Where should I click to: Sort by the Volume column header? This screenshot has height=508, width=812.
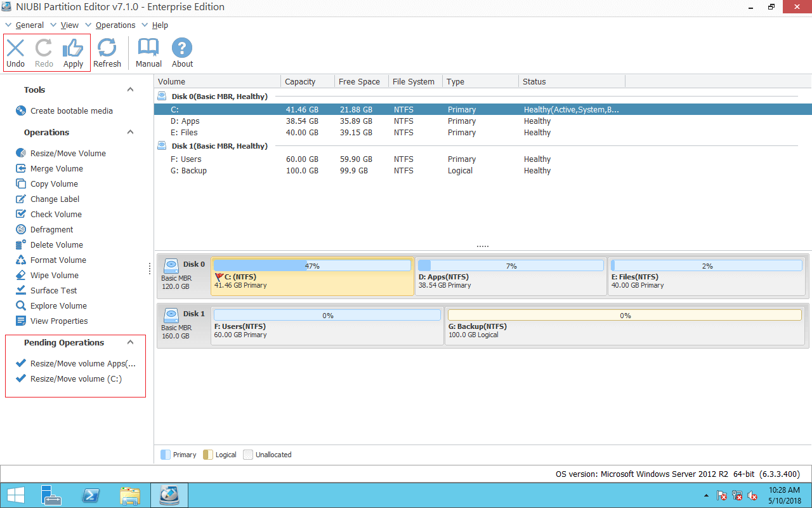(218, 81)
